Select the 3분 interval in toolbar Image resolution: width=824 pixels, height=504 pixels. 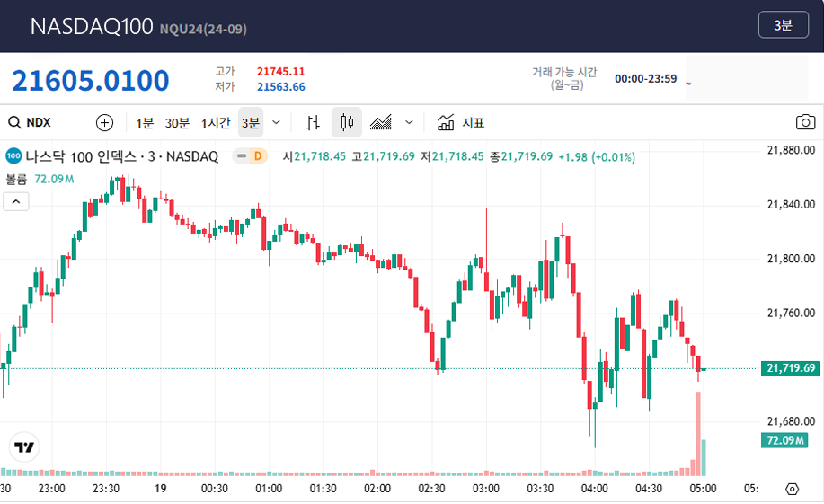coord(251,123)
